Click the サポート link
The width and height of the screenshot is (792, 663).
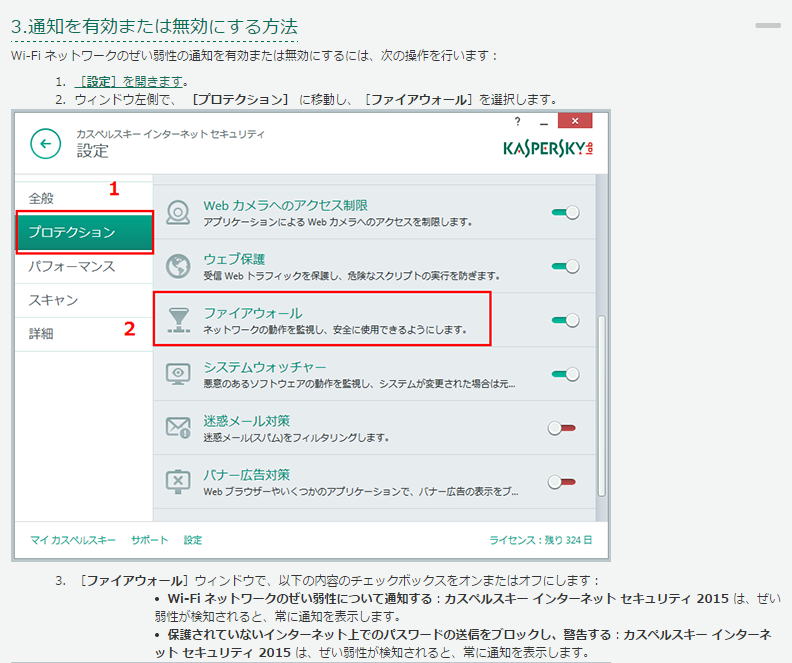click(x=150, y=540)
